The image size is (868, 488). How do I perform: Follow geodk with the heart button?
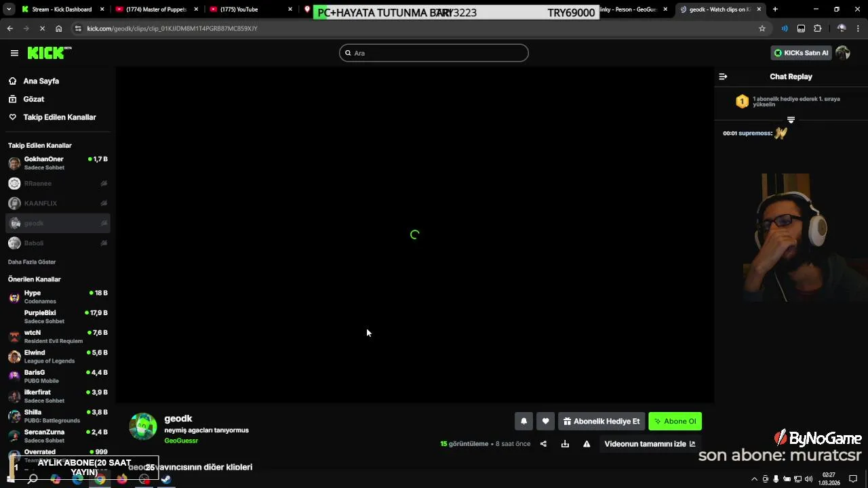click(x=545, y=421)
